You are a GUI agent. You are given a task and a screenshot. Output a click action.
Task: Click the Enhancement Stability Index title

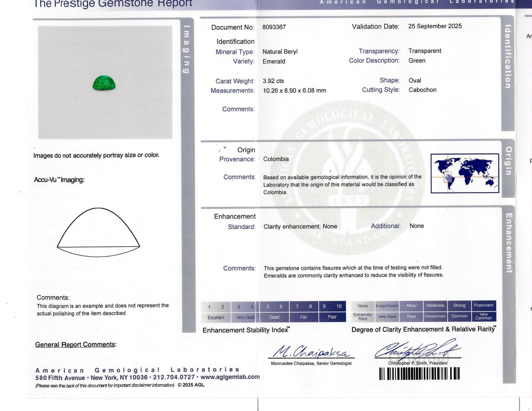246,330
